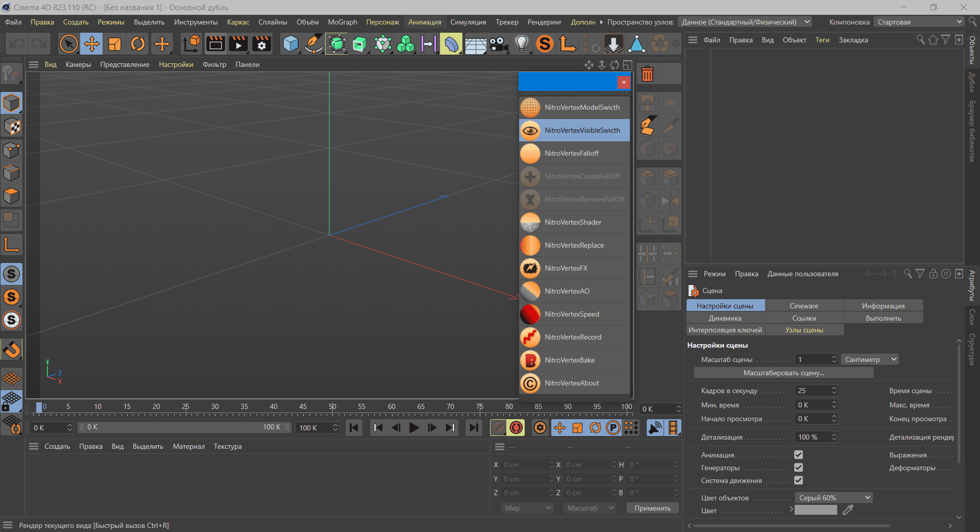Click NitroVertexReplace command
Image resolution: width=980 pixels, height=532 pixels.
click(x=575, y=245)
